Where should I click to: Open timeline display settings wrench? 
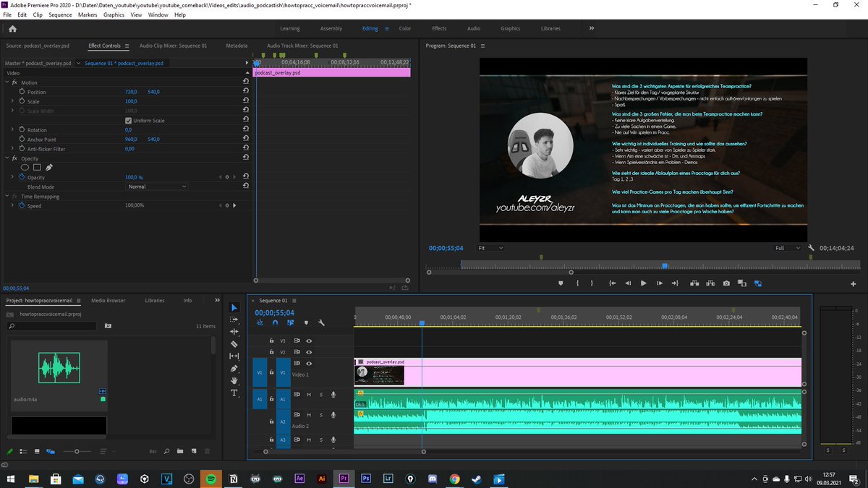click(x=321, y=323)
